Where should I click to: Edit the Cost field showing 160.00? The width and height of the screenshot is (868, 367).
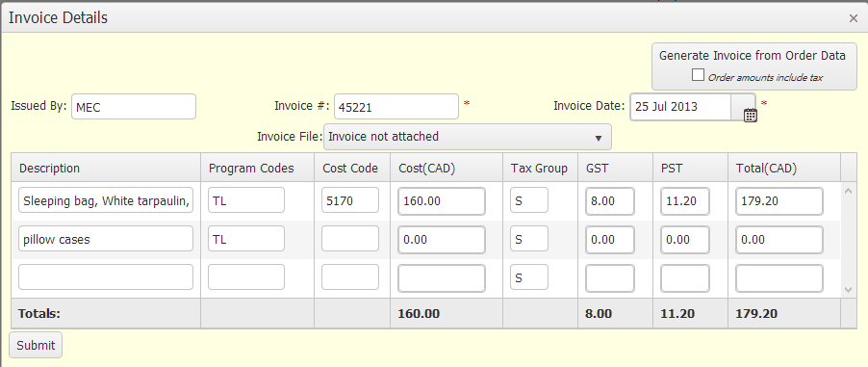[x=442, y=201]
